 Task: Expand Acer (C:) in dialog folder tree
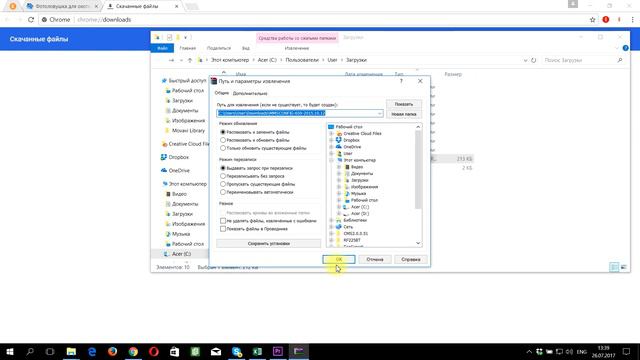339,207
